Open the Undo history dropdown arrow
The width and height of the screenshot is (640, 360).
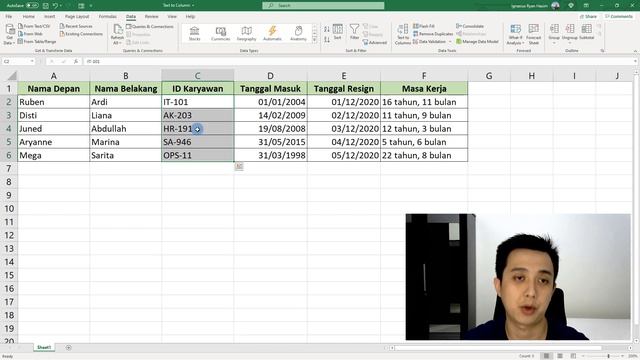point(61,6)
